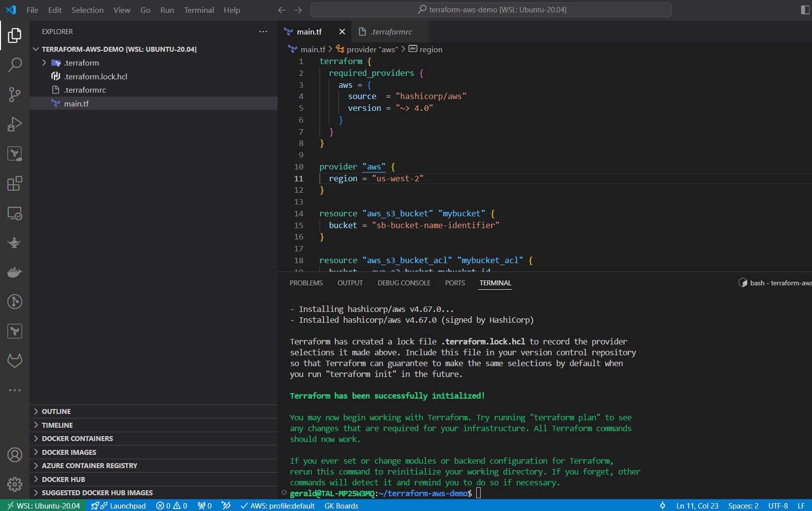Open the Terminal menu
This screenshot has height=511, width=812.
[198, 10]
